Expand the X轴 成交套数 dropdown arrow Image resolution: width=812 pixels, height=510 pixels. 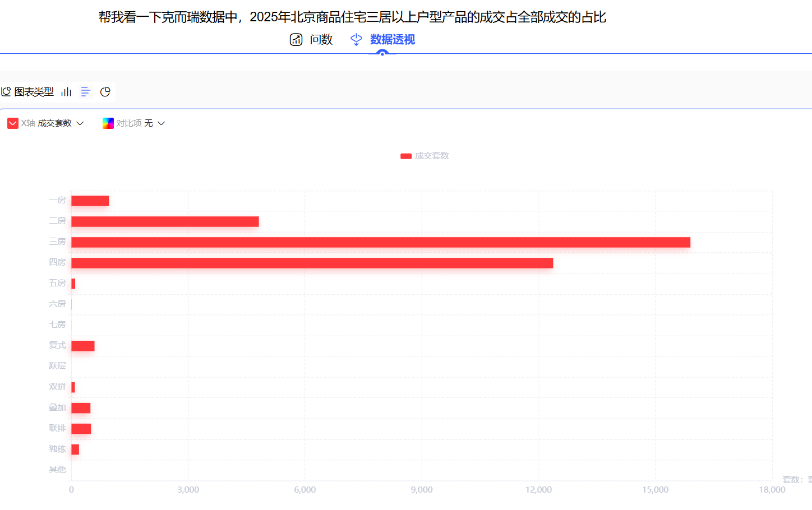(80, 123)
